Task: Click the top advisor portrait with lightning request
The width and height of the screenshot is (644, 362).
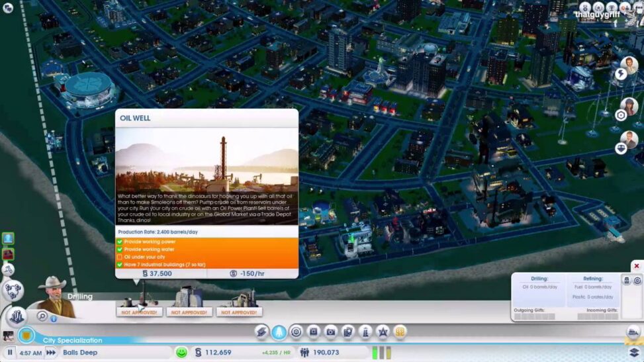Action: click(x=629, y=65)
